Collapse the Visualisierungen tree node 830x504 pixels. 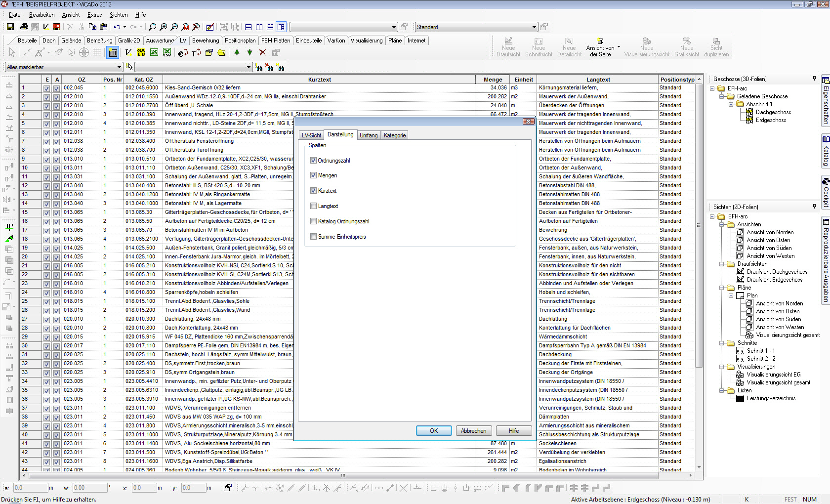pyautogui.click(x=721, y=367)
